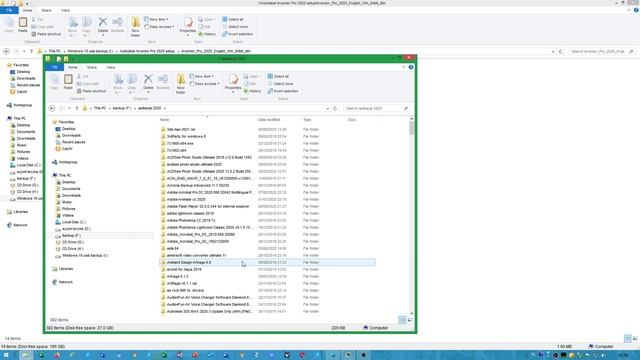Expand the back window's address bar history dropdown

pyautogui.click(x=553, y=51)
